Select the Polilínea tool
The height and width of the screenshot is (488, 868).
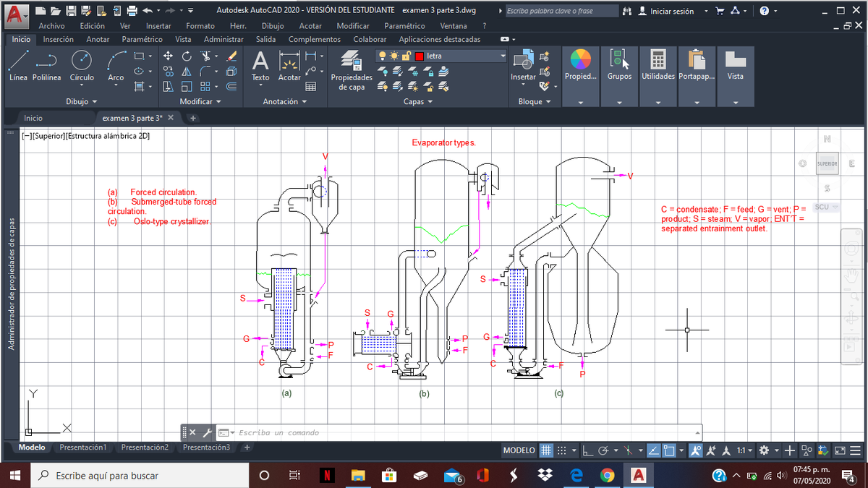click(47, 65)
